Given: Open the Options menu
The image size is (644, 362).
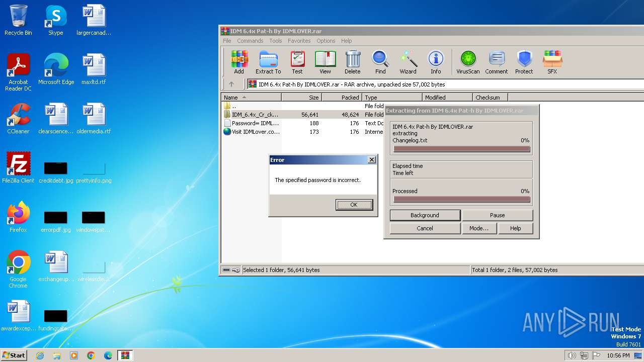Looking at the screenshot, I should pyautogui.click(x=326, y=41).
